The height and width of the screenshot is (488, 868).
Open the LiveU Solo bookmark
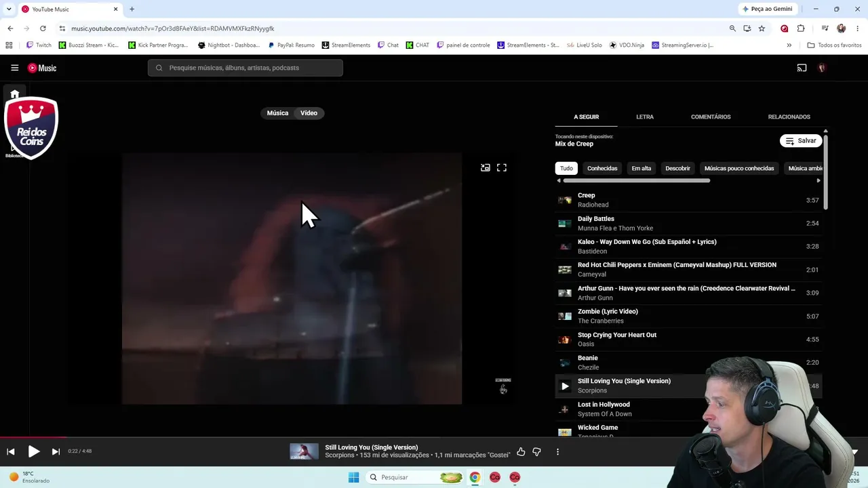tap(584, 45)
